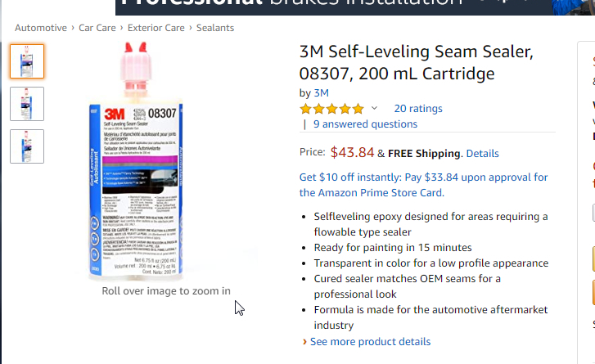The width and height of the screenshot is (595, 364).
Task: Open the Sealants breadcrumb category
Action: [x=214, y=28]
